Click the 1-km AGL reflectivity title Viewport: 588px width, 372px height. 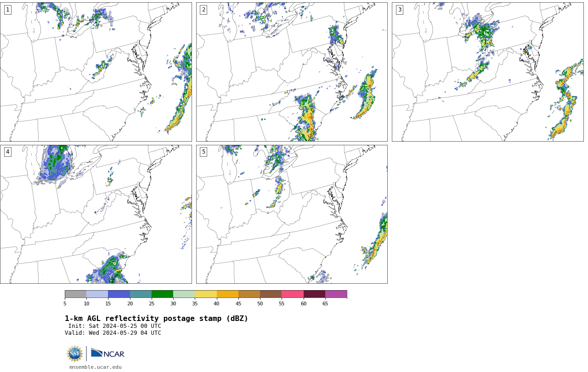tap(156, 319)
